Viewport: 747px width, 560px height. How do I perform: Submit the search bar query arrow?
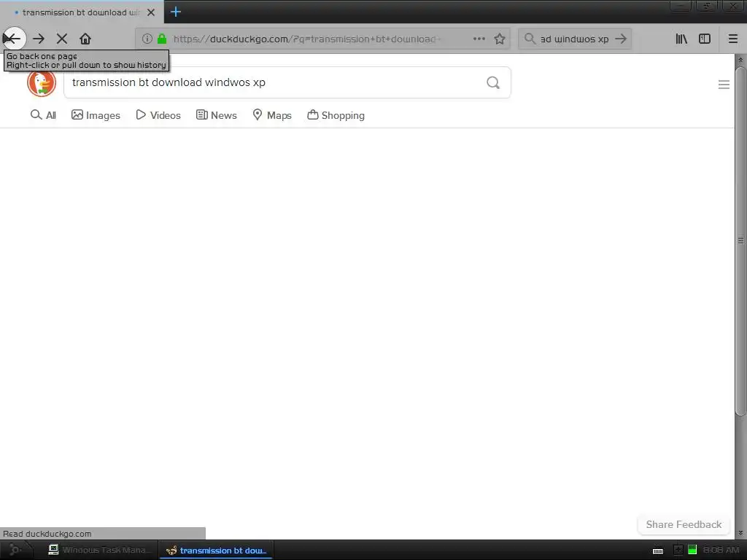(x=621, y=39)
